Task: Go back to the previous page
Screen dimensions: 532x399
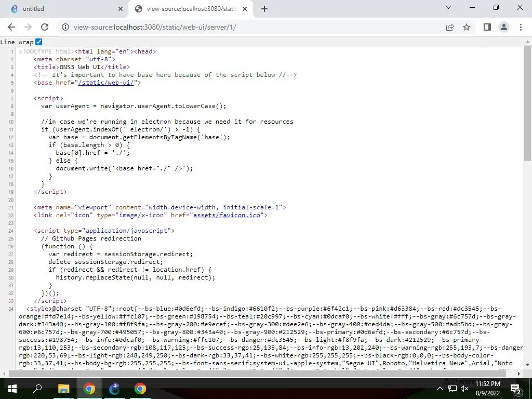Action: point(11,27)
